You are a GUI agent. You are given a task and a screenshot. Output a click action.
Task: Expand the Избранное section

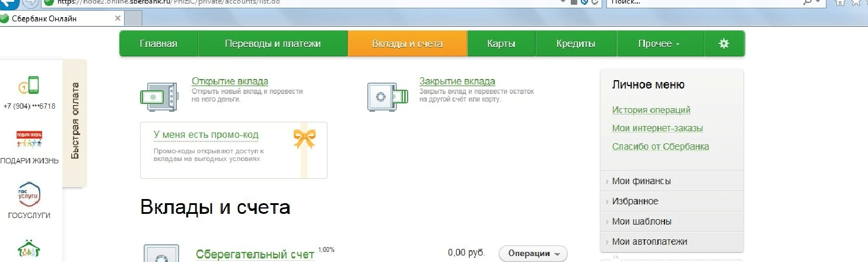point(672,201)
